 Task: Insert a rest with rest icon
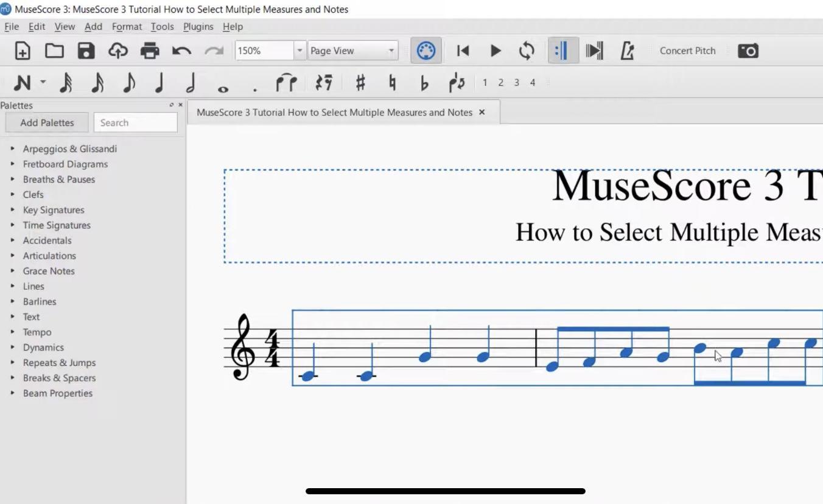324,82
